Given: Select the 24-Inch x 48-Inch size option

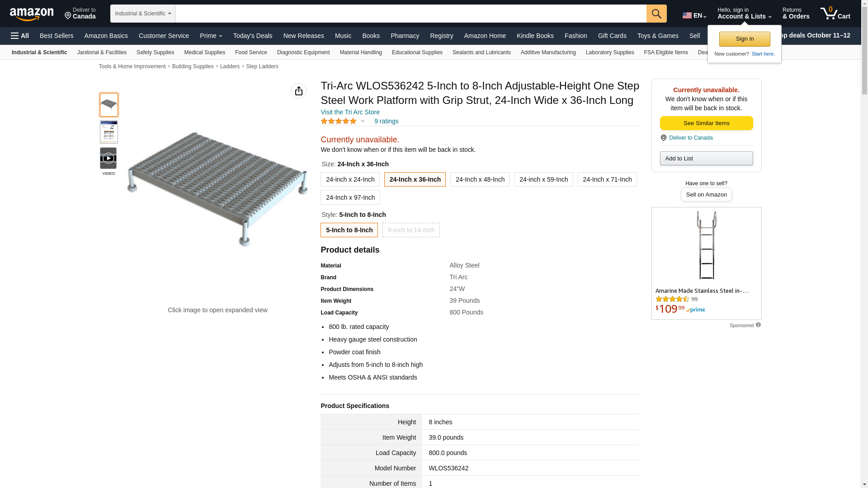Looking at the screenshot, I should (x=480, y=179).
